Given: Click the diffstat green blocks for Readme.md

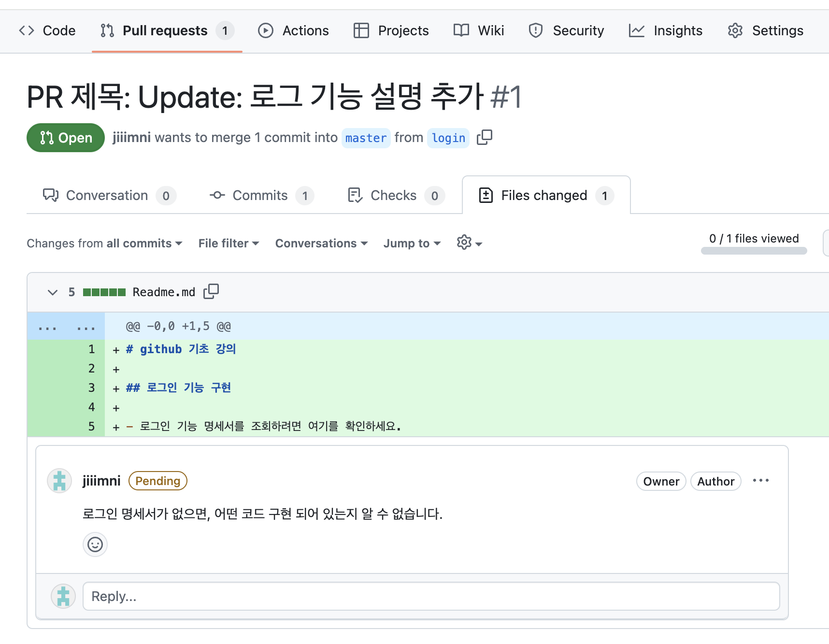Looking at the screenshot, I should tap(104, 292).
